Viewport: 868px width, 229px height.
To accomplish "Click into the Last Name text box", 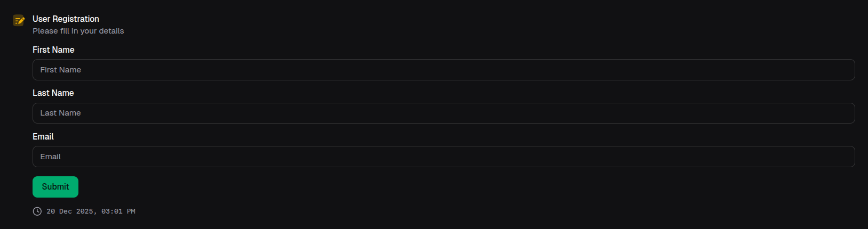I will (443, 113).
